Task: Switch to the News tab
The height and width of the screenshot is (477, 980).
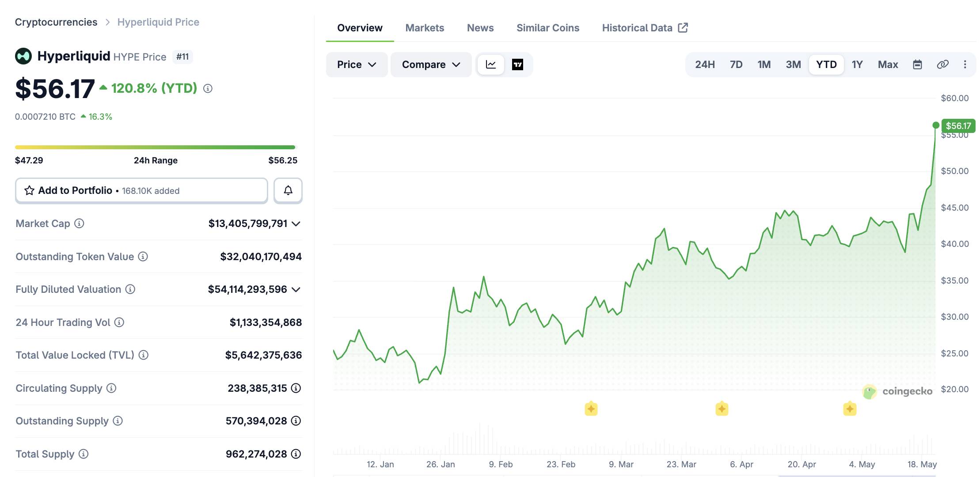Action: 480,28
